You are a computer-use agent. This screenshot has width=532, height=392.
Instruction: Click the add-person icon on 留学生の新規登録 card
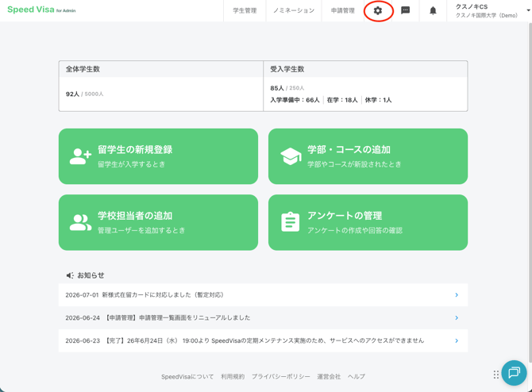point(80,156)
